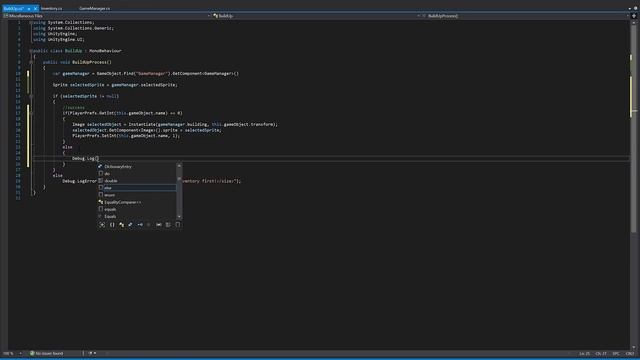The image size is (640, 360).
Task: Close the BuildUp.cs tab
Action: tap(35, 8)
